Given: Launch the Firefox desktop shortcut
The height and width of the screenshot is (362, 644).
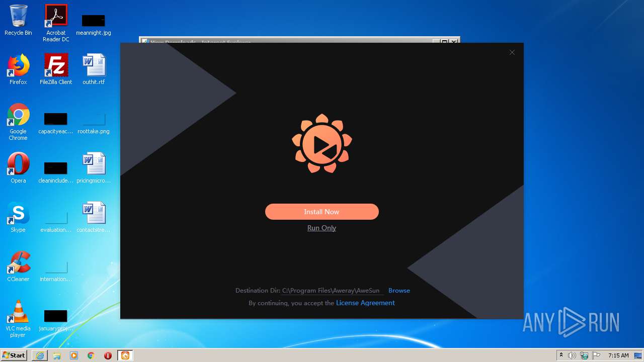Looking at the screenshot, I should pos(18,69).
